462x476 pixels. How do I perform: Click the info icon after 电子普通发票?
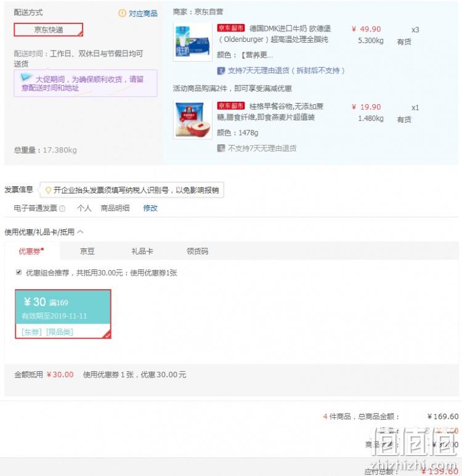62,208
